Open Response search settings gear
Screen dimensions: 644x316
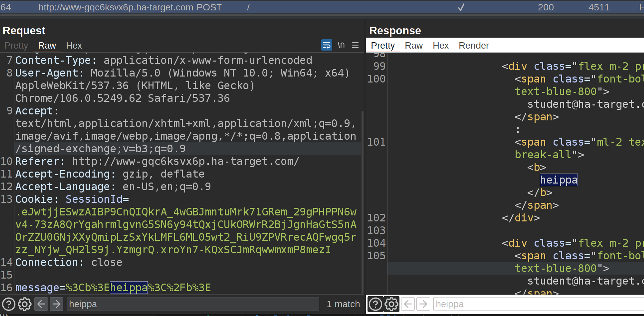pos(391,304)
